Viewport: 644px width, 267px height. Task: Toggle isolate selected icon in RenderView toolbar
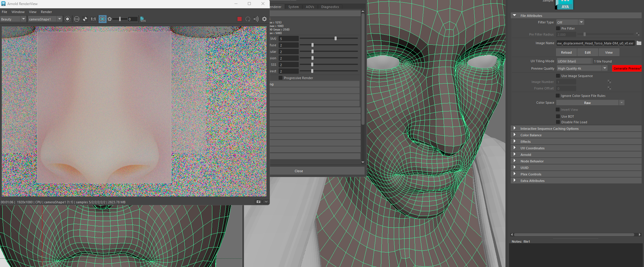coord(68,19)
